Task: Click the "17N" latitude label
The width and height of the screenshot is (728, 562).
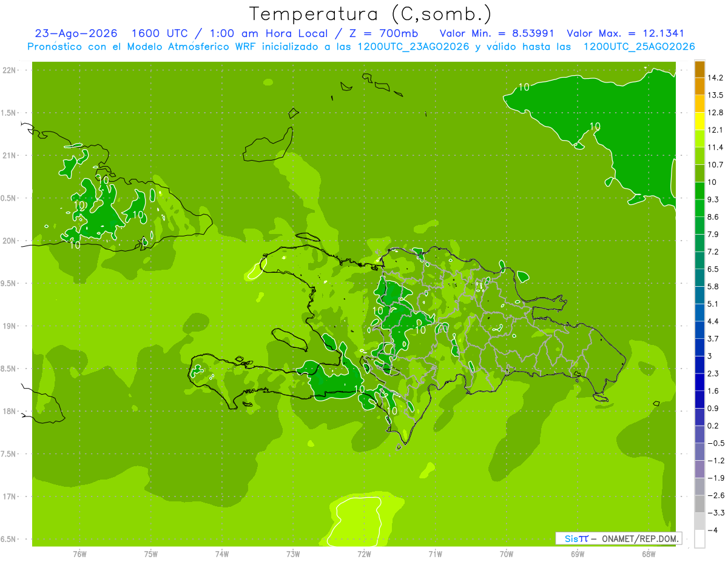Action: (10, 497)
